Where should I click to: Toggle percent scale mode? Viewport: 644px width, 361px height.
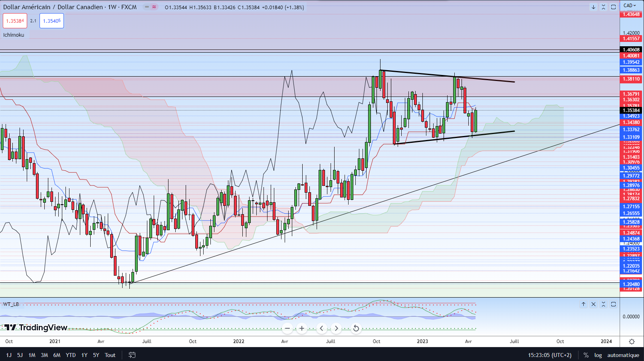click(x=586, y=355)
